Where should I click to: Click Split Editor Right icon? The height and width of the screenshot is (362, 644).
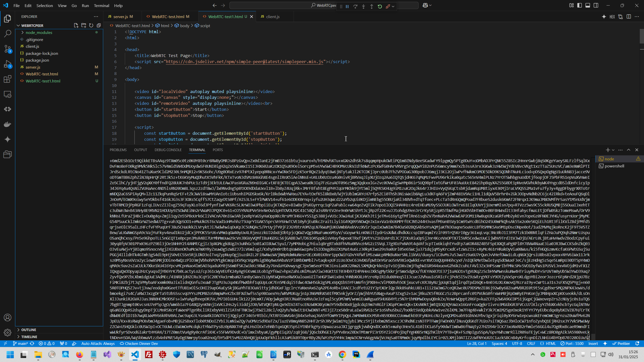pos(629,17)
